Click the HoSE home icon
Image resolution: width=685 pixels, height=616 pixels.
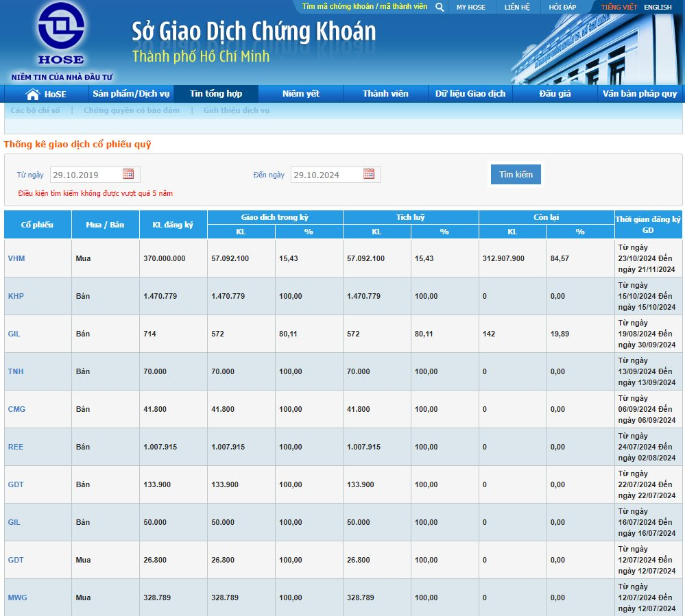point(33,94)
